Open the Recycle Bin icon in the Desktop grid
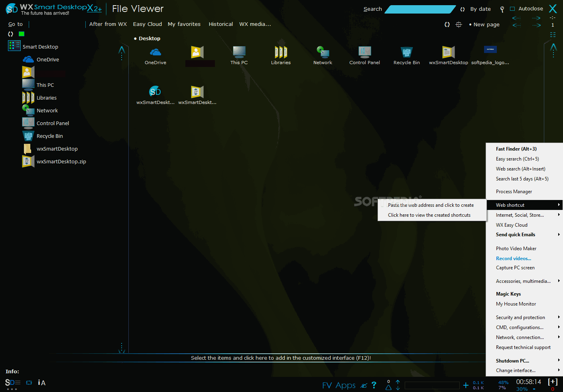 pos(406,52)
